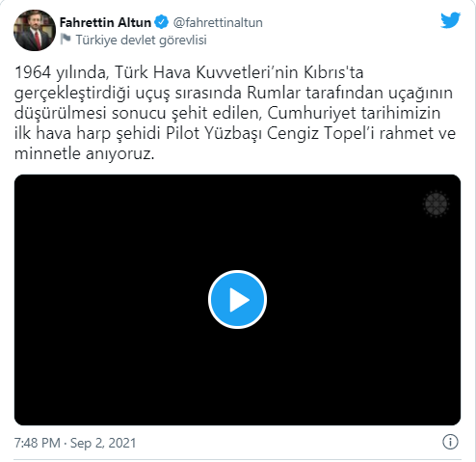
Task: Click the tweet's opening text 1964 yılında
Action: click(x=61, y=72)
